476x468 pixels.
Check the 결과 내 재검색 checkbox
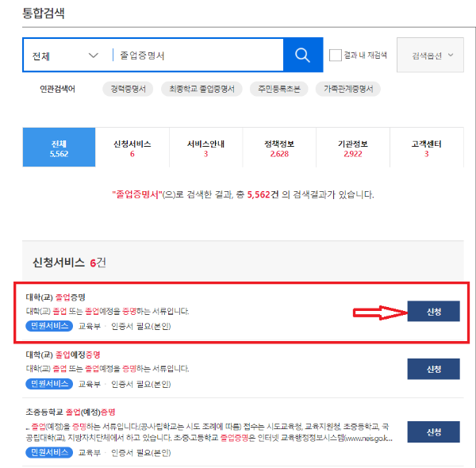pyautogui.click(x=335, y=56)
